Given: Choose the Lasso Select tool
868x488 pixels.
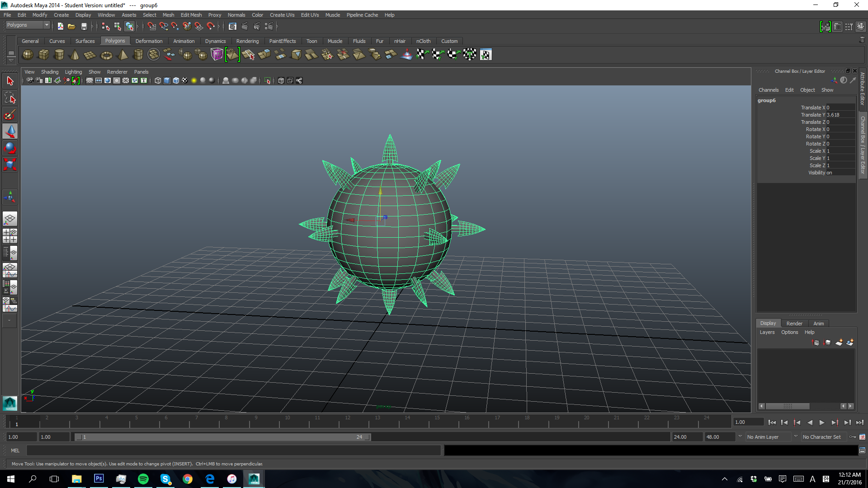Looking at the screenshot, I should tap(10, 98).
